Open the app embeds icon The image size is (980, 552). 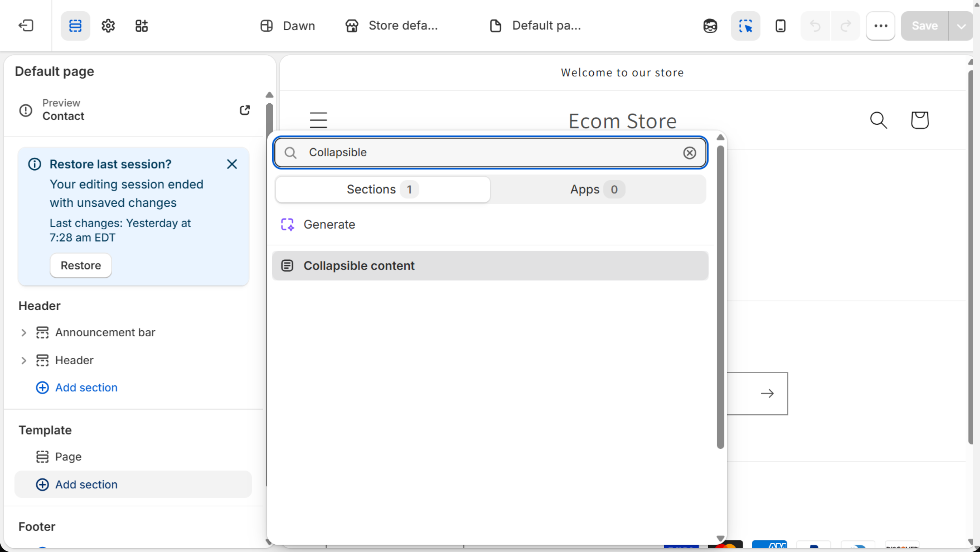tap(142, 26)
